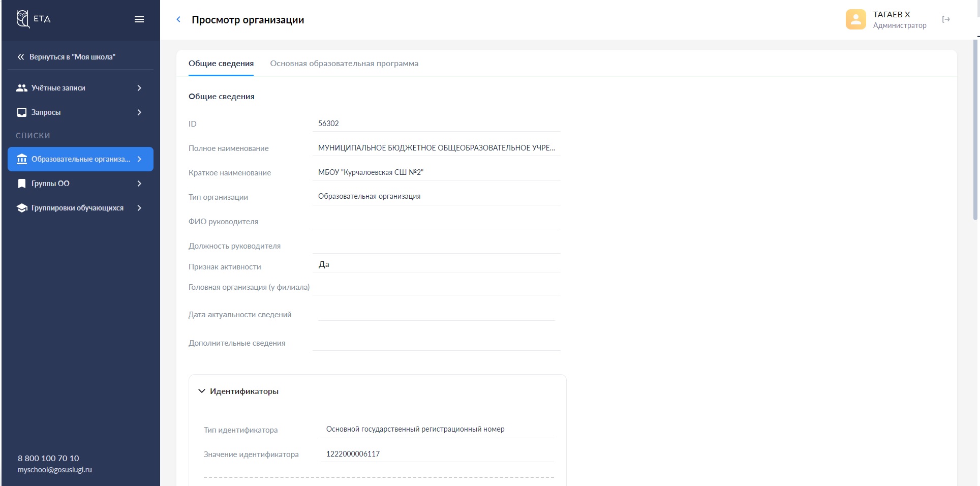This screenshot has width=980, height=486.
Task: Expand the Учётные записи chevron
Action: point(139,88)
